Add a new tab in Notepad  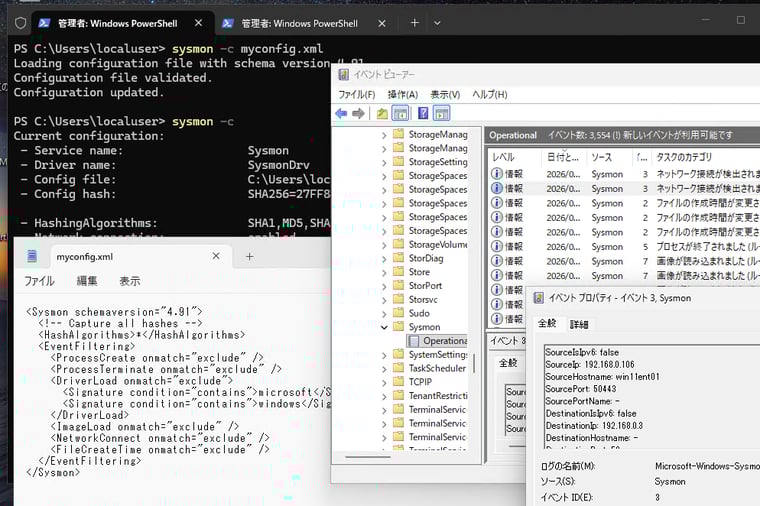[x=250, y=256]
